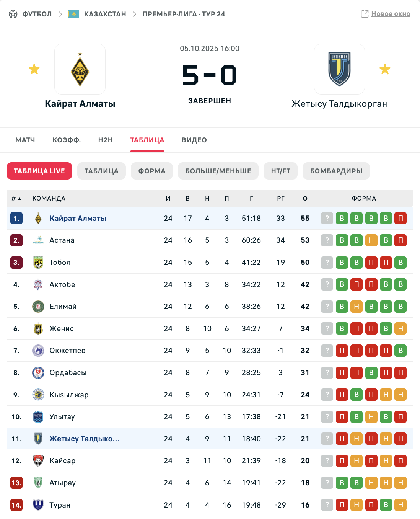Open the БОМБАРДИРЫ standings view

[x=336, y=171]
